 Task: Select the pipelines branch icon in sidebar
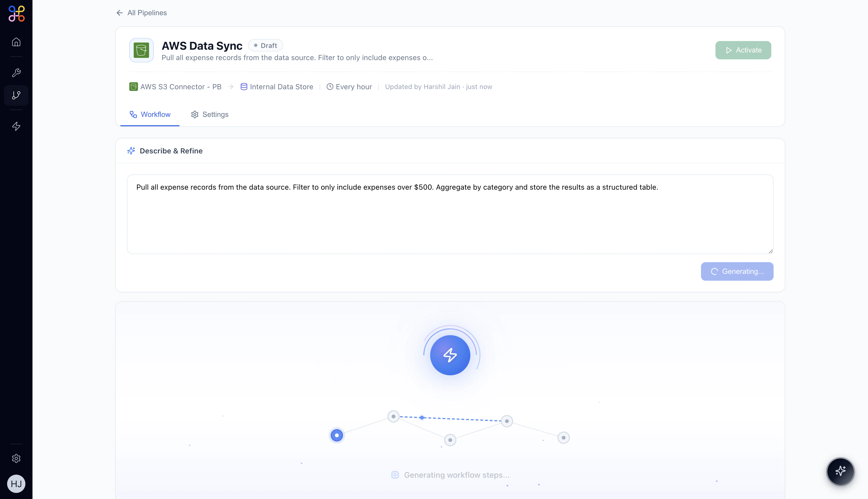(x=16, y=95)
